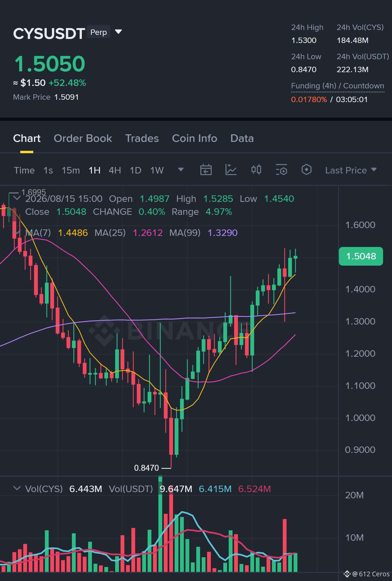The width and height of the screenshot is (392, 581).
Task: Select the 4H interval
Action: click(x=115, y=170)
